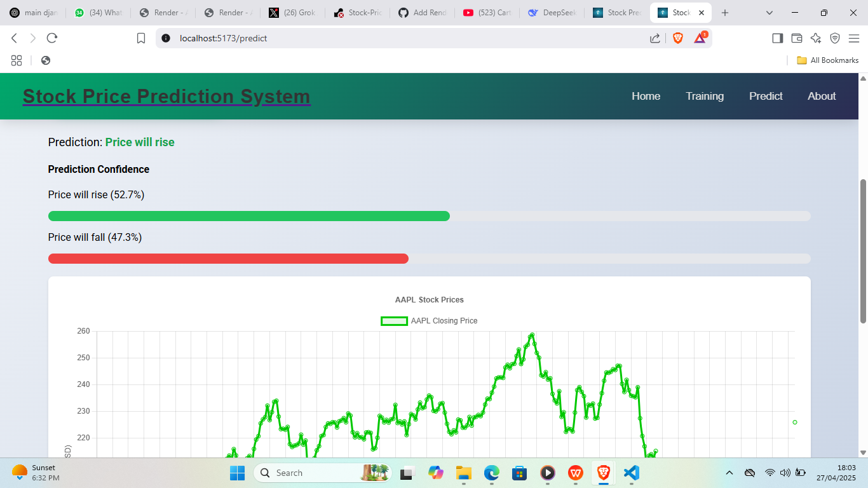
Task: Open the apps grid icon in bookmarks bar
Action: coord(17,60)
